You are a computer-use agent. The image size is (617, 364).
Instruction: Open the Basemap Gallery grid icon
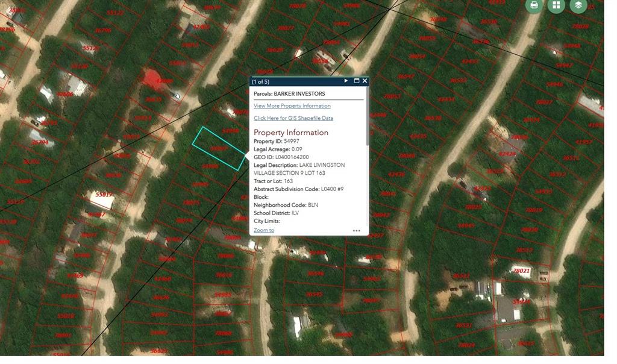[556, 5]
